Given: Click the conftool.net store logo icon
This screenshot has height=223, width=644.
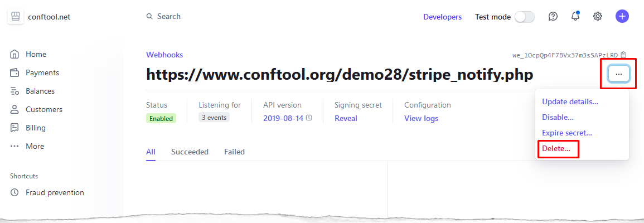Looking at the screenshot, I should tap(16, 16).
